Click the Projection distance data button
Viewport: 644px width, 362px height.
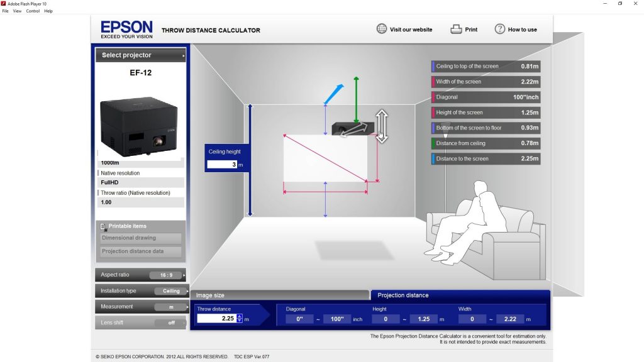pos(140,251)
